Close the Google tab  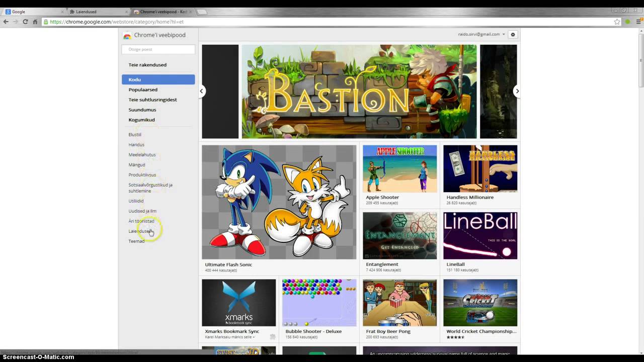point(62,12)
